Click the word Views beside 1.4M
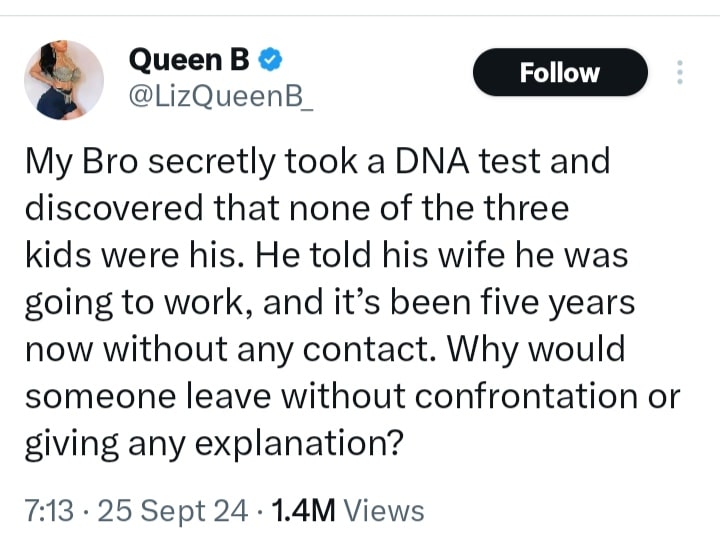Screen dimensions: 720x552 (384, 511)
